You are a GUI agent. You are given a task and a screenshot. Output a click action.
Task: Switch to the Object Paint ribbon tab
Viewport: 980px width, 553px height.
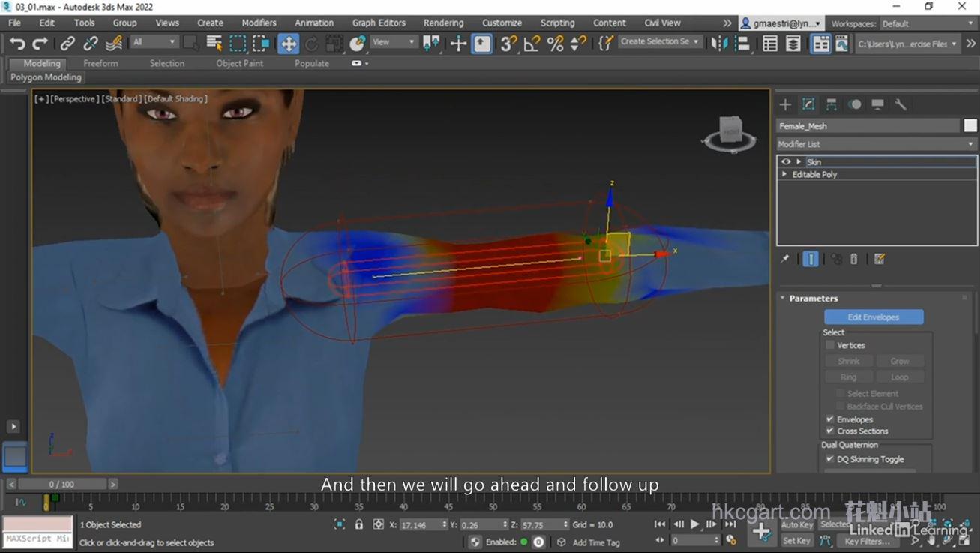240,63
